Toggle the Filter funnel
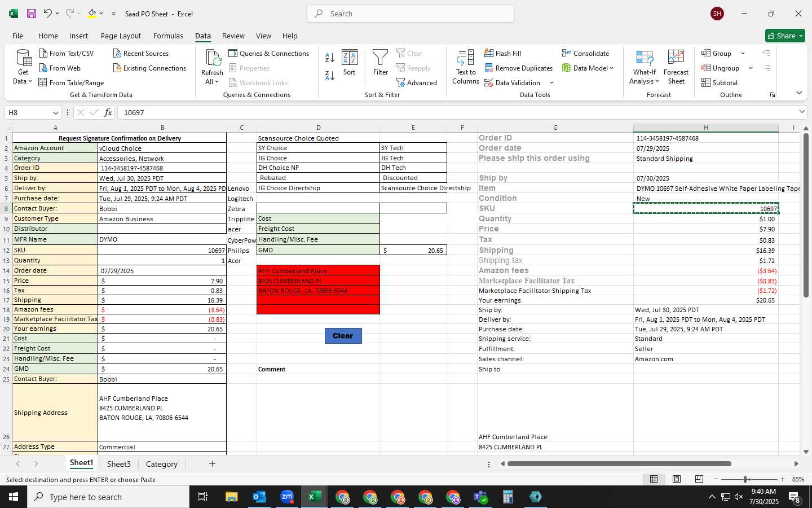812x508 pixels. point(381,63)
